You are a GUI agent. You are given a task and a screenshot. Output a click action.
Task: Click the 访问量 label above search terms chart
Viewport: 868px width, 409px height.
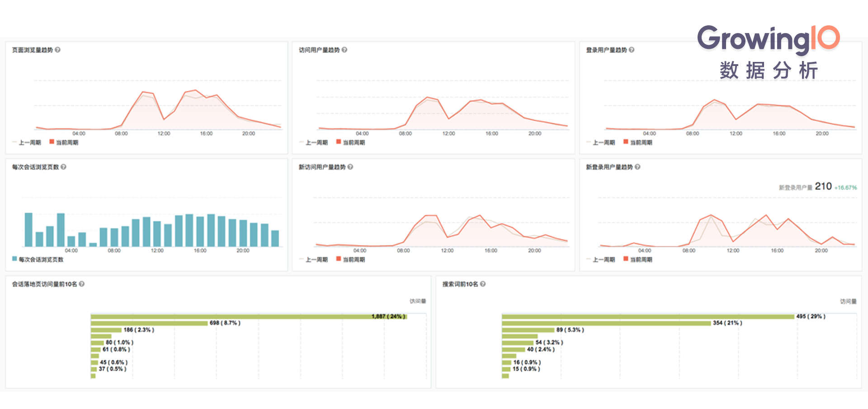848,301
